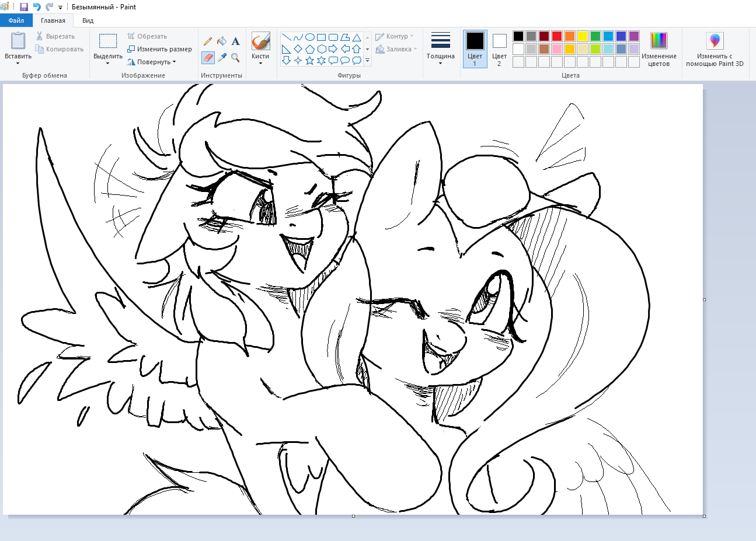Open the Customize Quick Access Toolbar dropdown
756x541 pixels.
(x=60, y=8)
